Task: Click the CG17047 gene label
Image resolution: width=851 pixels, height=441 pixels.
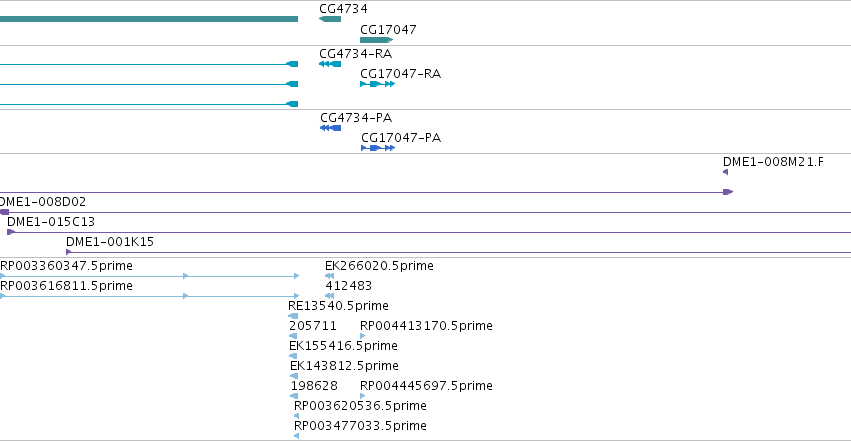Action: click(x=388, y=29)
